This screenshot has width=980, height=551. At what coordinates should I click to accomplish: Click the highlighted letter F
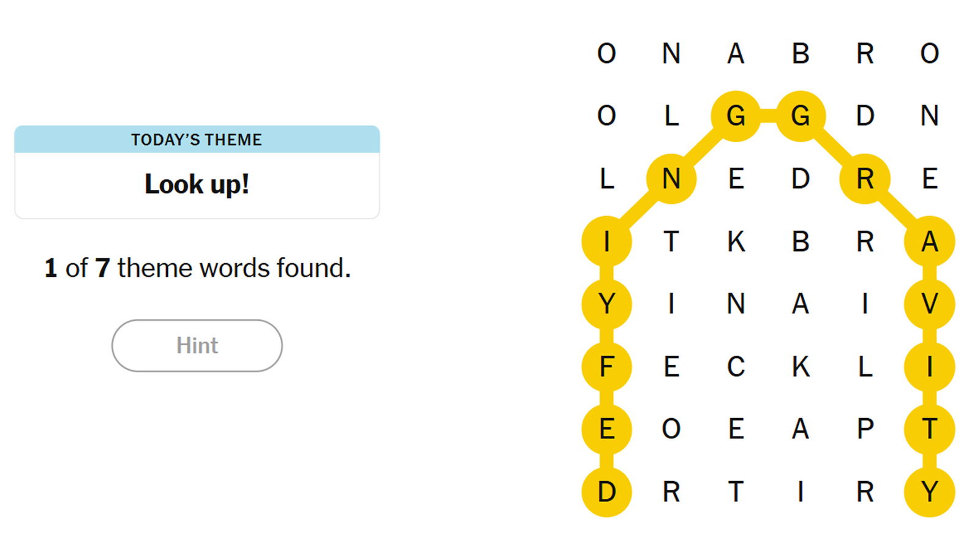click(606, 367)
